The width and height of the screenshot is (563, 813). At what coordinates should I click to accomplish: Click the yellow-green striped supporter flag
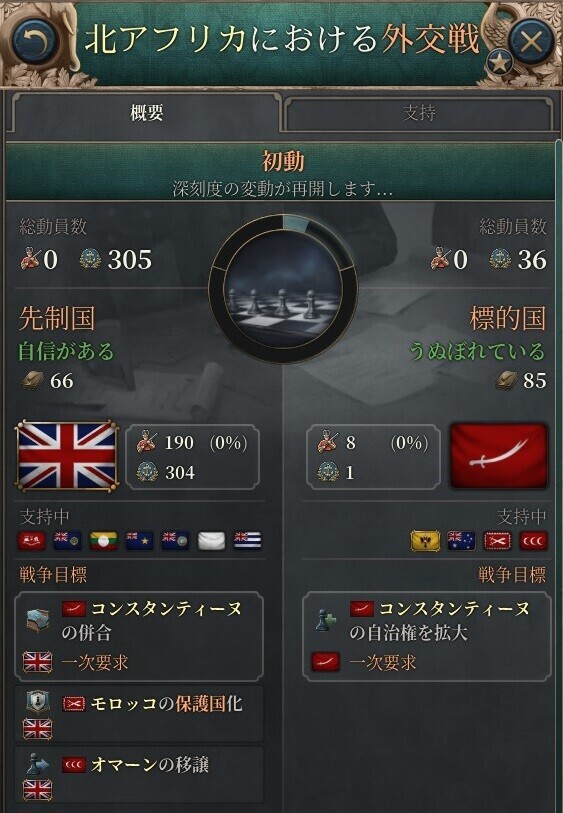(x=103, y=540)
